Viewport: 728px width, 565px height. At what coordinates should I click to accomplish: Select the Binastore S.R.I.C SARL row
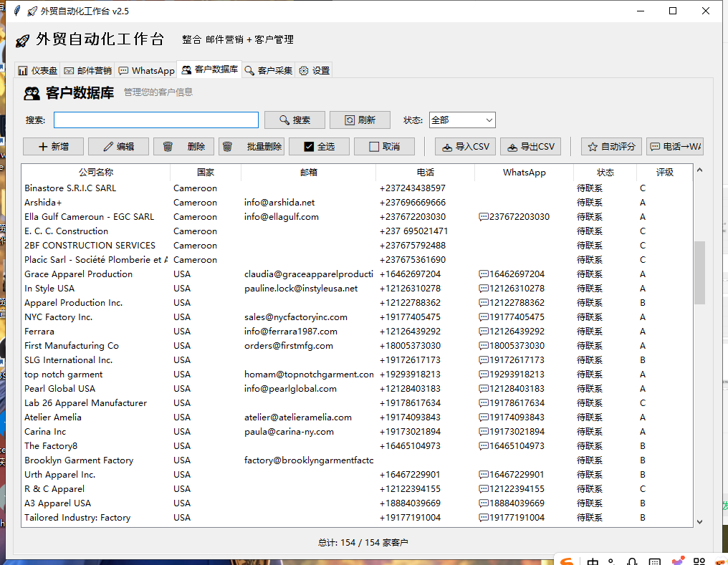(357, 188)
